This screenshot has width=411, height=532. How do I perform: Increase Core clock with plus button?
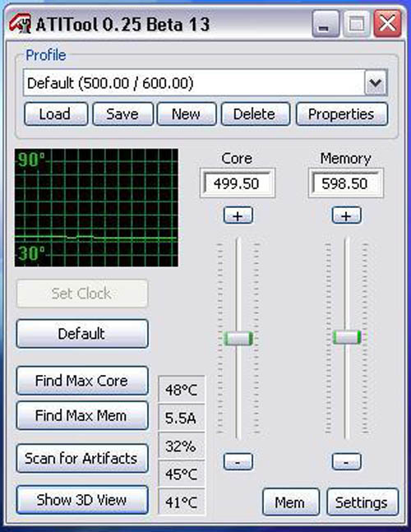point(238,215)
